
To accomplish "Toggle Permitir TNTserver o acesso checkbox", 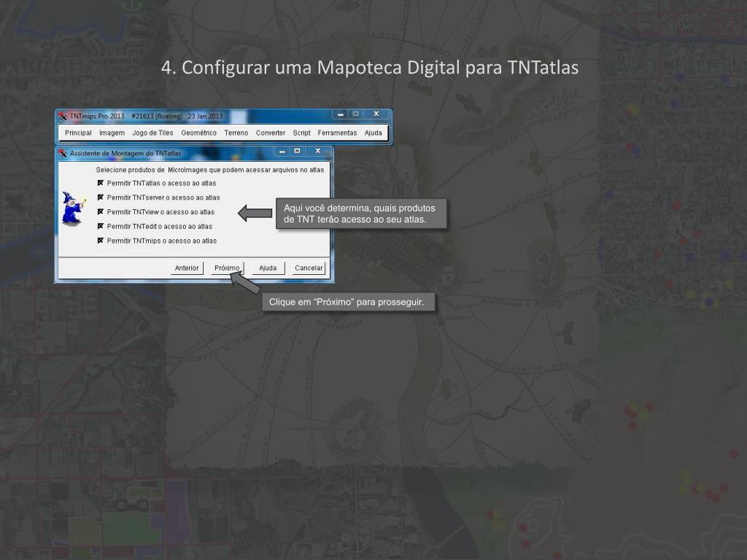I will click(x=101, y=197).
